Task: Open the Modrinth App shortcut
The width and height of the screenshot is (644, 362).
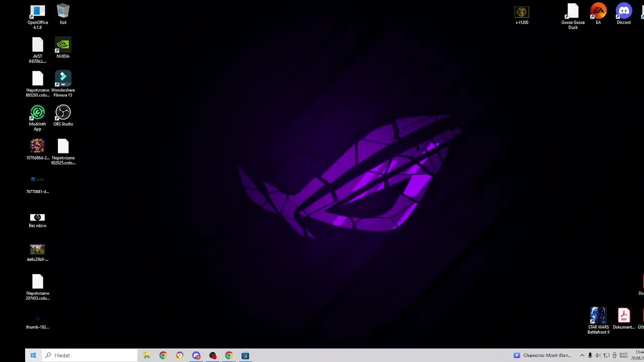Action: [38, 118]
